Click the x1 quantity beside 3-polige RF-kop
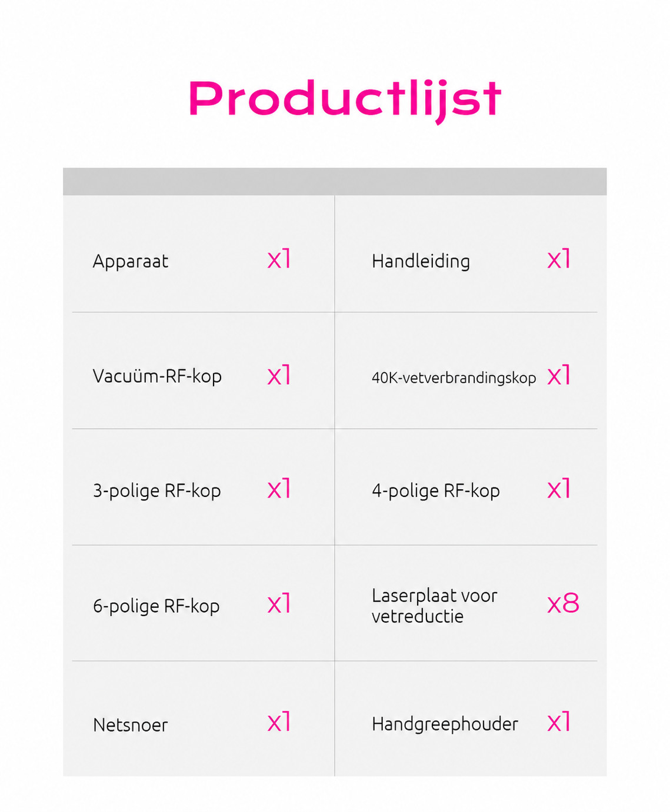 [279, 489]
